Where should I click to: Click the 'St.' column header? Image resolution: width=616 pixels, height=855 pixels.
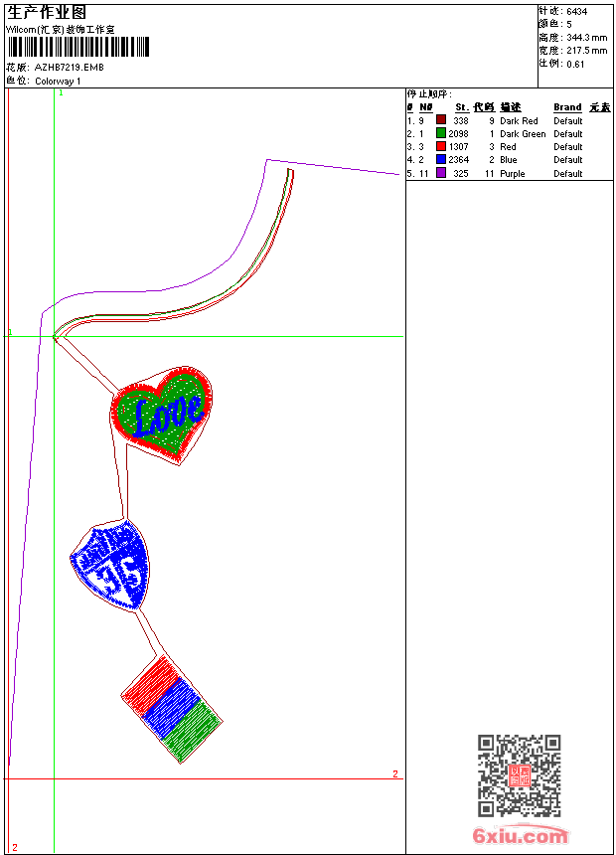tap(462, 107)
